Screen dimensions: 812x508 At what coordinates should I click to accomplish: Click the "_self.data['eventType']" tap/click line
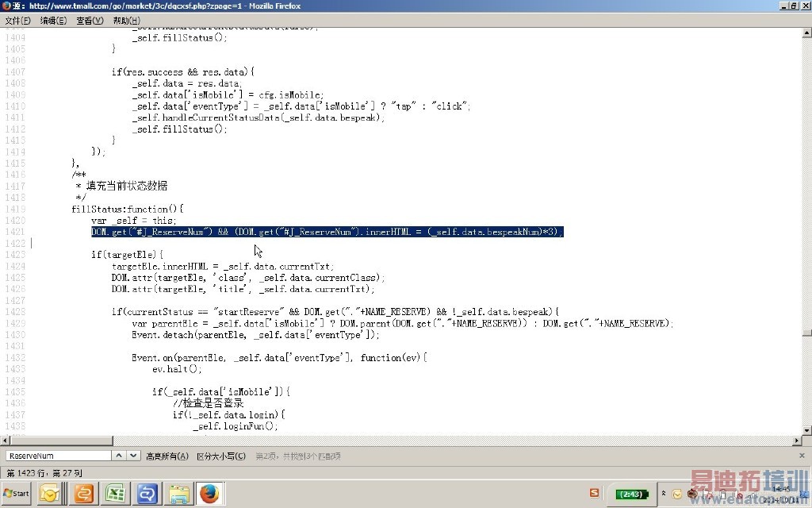[x=301, y=106]
